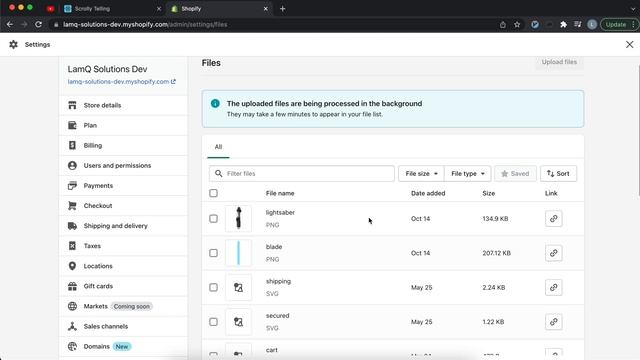Open browser extensions puzzle icon

pos(564,24)
